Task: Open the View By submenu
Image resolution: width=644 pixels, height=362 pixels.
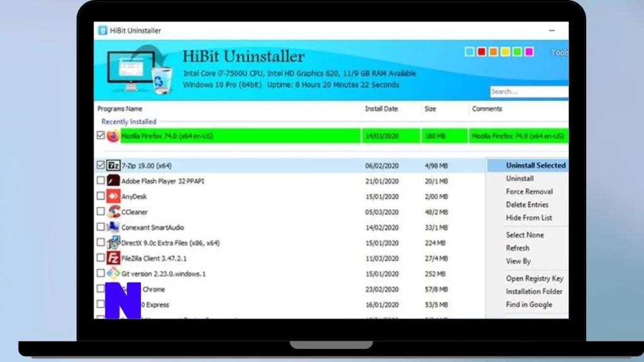Action: tap(518, 261)
